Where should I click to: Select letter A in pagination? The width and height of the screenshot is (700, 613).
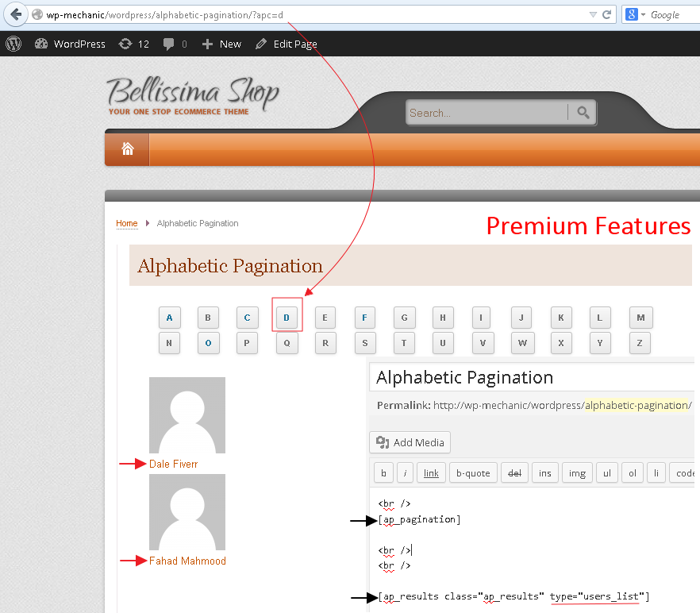point(170,318)
